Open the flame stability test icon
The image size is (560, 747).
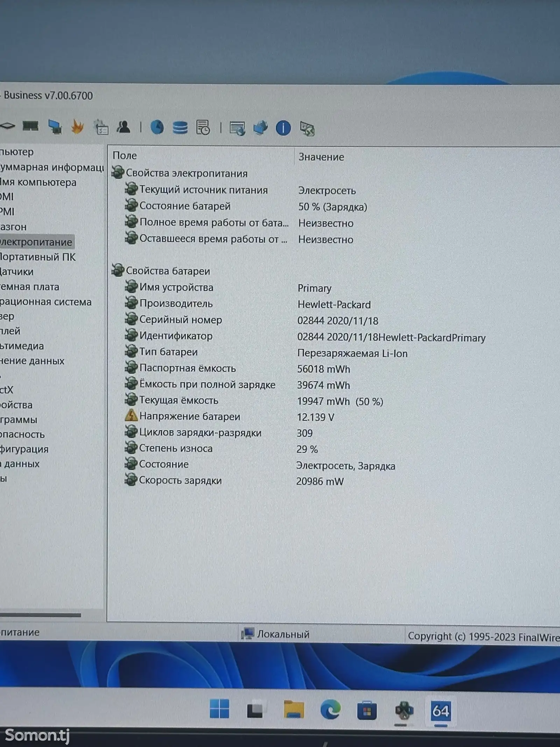click(77, 127)
